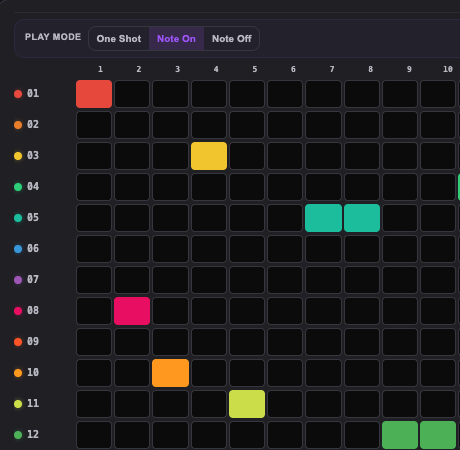The height and width of the screenshot is (450, 460).
Task: Select Note Off play mode
Action: 232,39
